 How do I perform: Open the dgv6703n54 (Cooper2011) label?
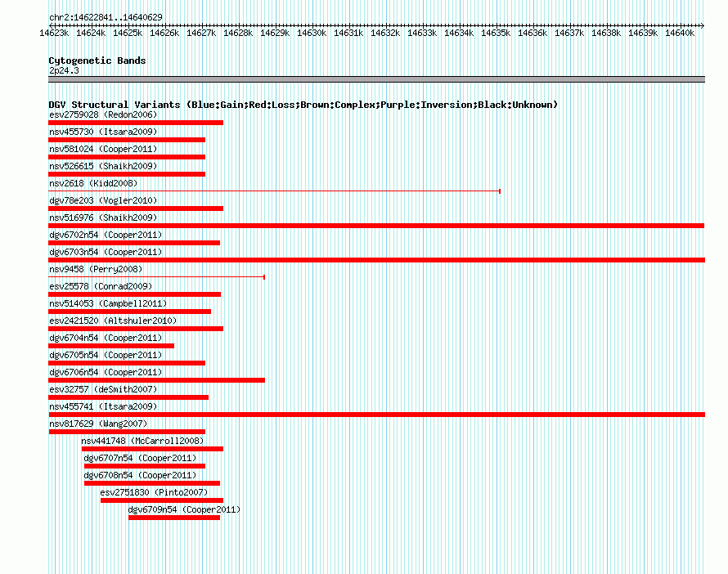106,252
